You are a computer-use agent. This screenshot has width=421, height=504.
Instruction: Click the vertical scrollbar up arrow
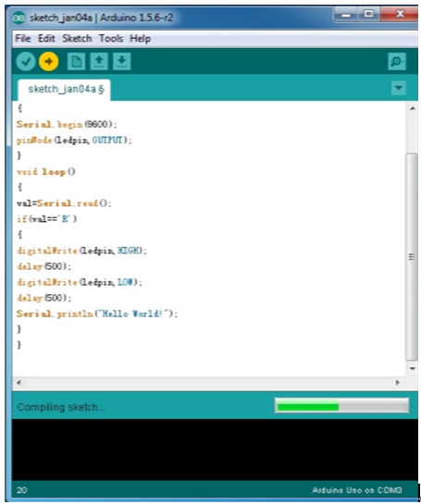413,108
